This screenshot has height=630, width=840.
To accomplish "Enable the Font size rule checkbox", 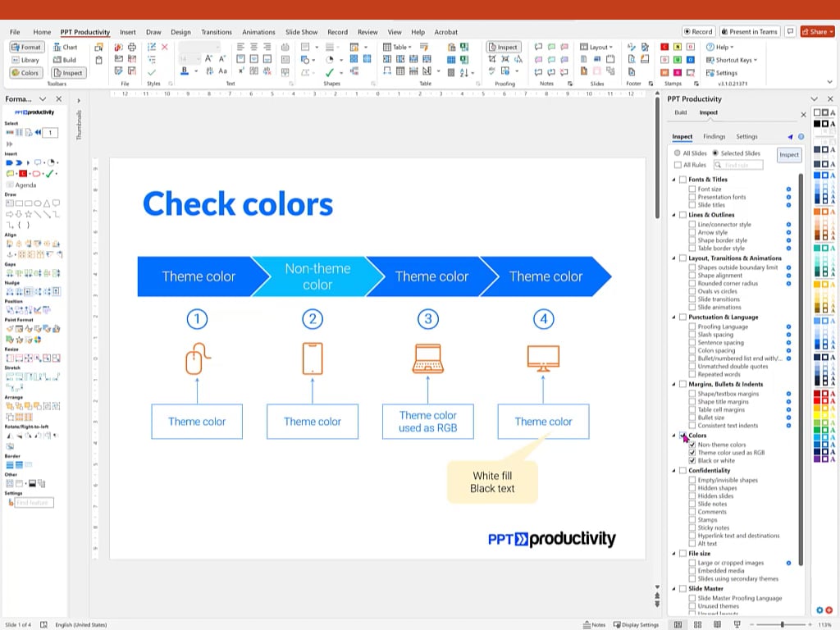I will click(x=692, y=189).
